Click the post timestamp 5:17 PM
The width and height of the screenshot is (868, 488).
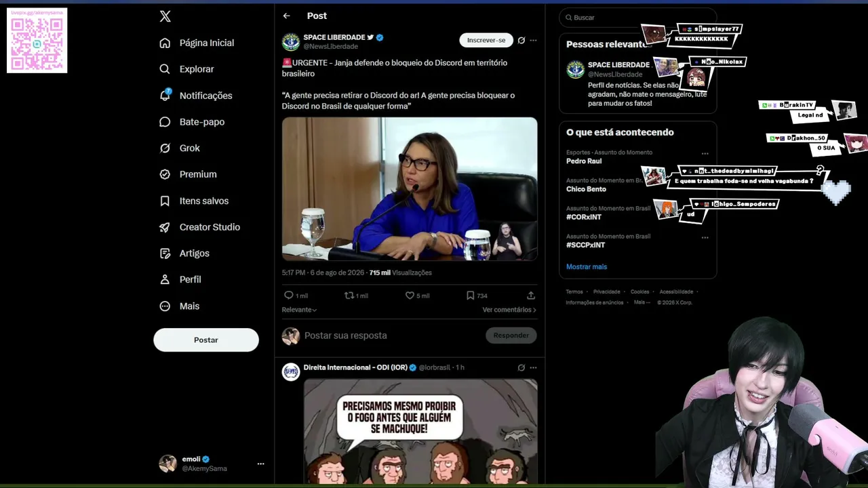click(x=294, y=272)
